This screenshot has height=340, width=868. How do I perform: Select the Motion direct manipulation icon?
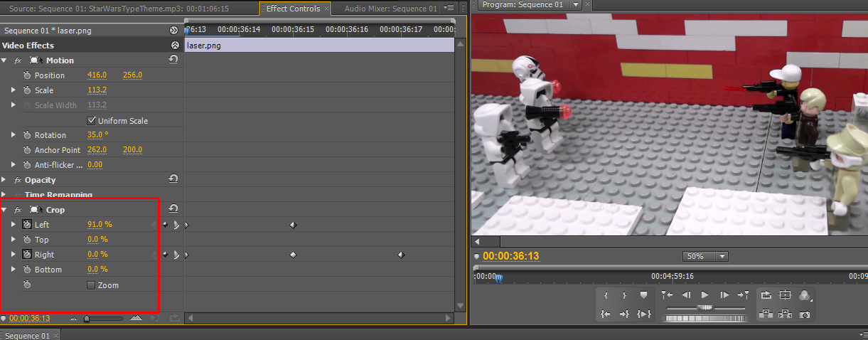point(36,60)
